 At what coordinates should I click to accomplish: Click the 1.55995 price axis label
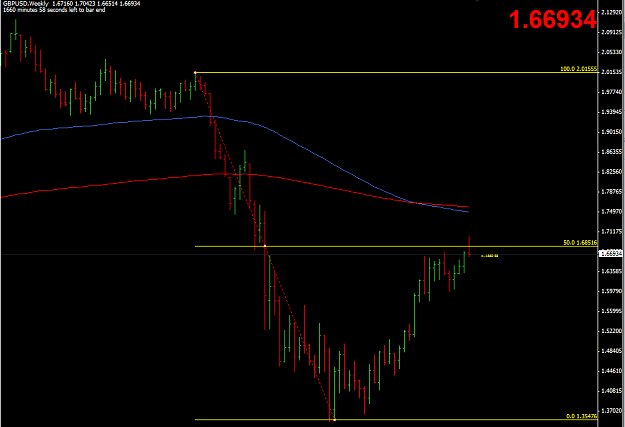(611, 311)
